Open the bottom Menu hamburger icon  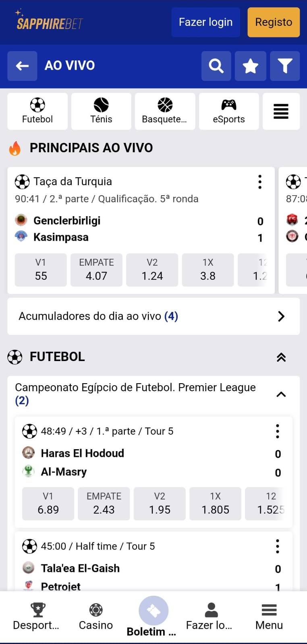[269, 610]
